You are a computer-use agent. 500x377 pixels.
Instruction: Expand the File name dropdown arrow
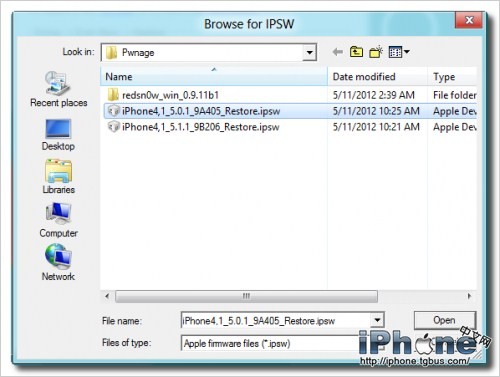coord(377,320)
